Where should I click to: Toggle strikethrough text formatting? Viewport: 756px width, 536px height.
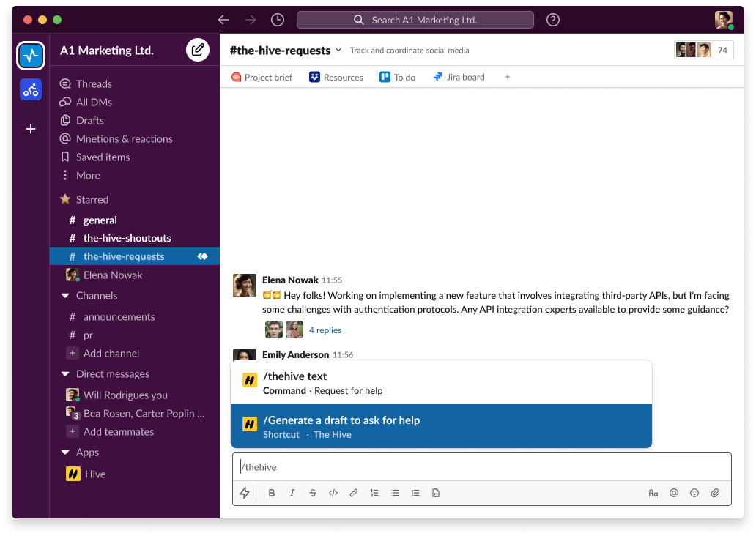click(313, 493)
